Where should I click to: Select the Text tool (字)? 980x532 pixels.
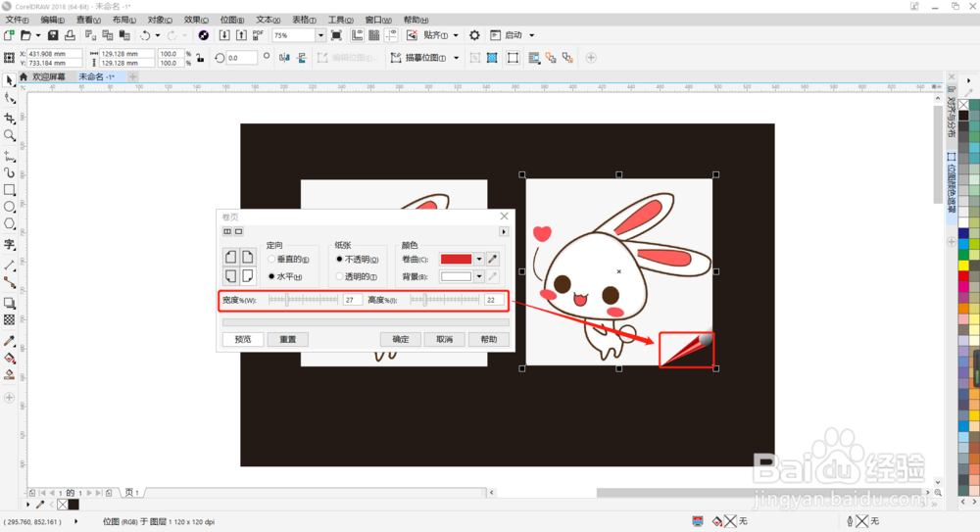(x=10, y=244)
